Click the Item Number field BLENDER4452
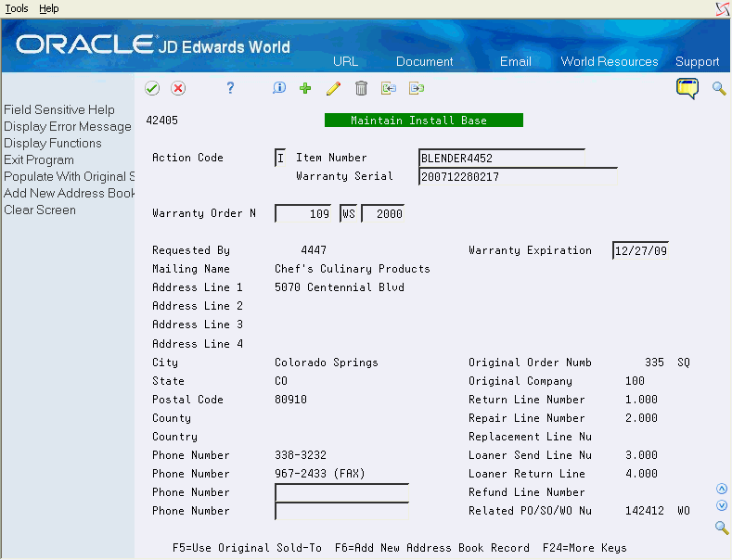732x560 pixels. (502, 159)
